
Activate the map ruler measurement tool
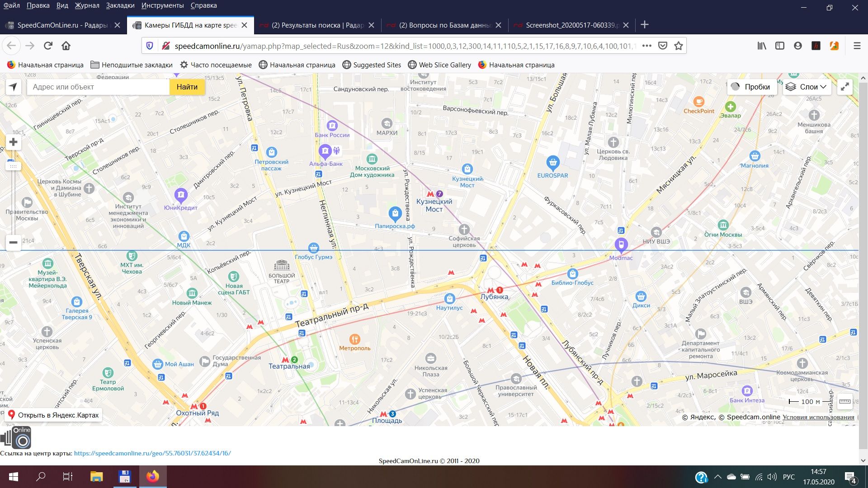(844, 401)
